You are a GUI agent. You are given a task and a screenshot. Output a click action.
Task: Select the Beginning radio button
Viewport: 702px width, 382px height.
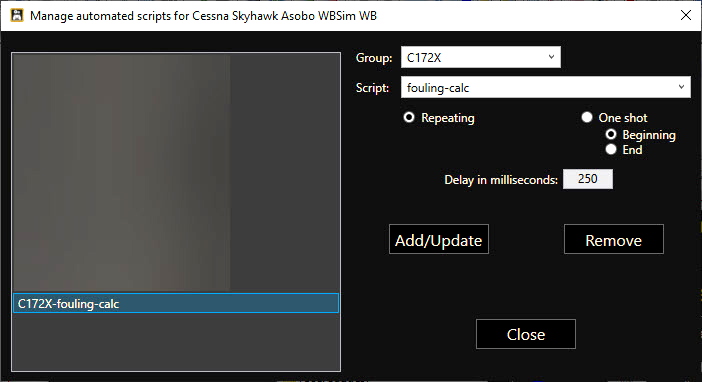(611, 134)
